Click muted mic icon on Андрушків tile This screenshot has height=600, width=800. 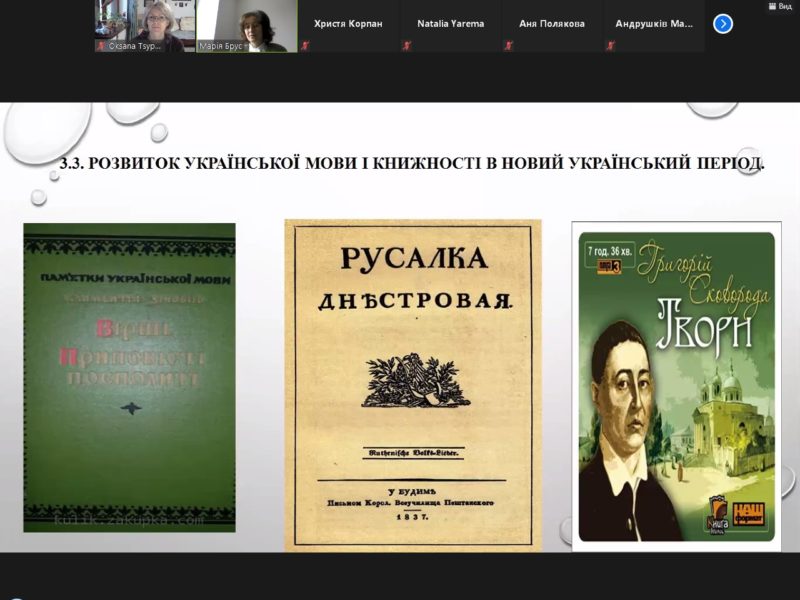(611, 46)
